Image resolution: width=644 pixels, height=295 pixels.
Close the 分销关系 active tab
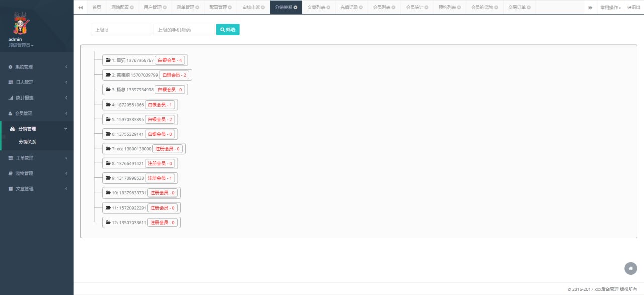click(295, 7)
